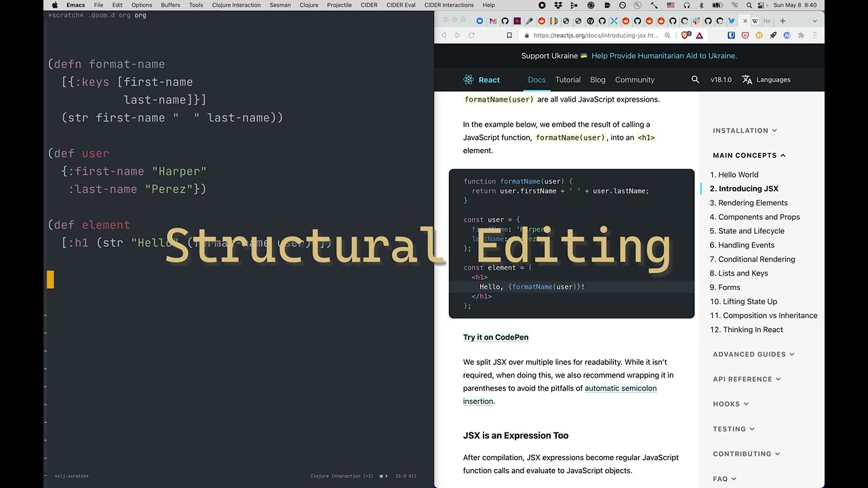This screenshot has height=488, width=868.
Task: Click the Languages translate icon
Action: [747, 79]
